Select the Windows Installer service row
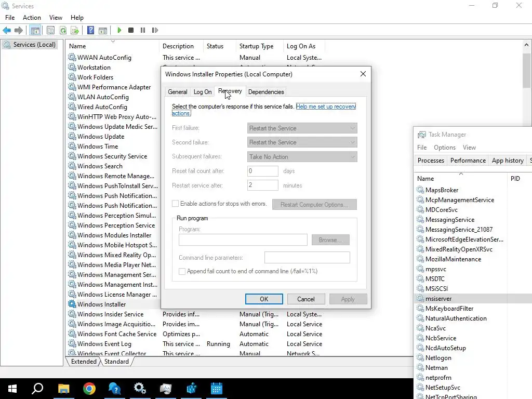This screenshot has width=532, height=399. [113, 304]
